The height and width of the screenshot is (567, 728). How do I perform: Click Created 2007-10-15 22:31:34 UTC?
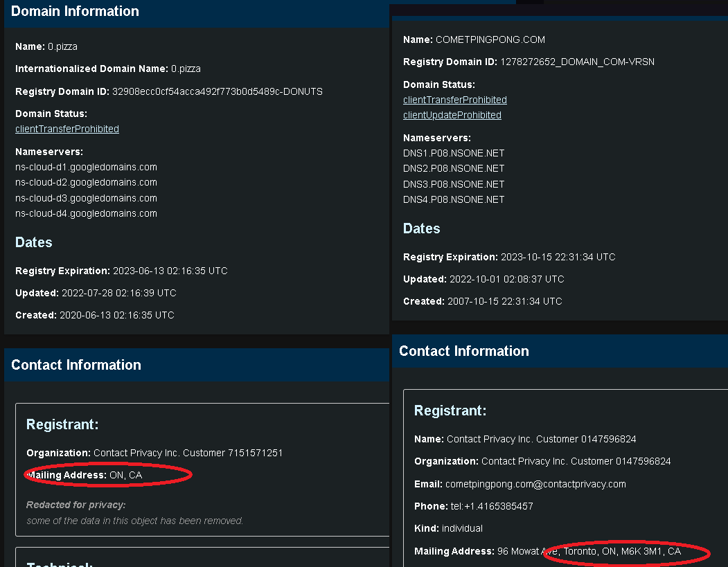click(x=482, y=302)
